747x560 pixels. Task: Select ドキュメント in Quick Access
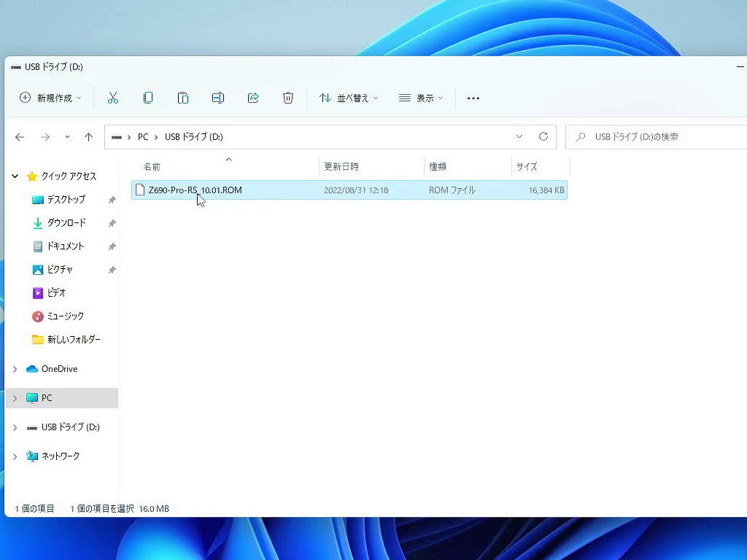pos(65,246)
